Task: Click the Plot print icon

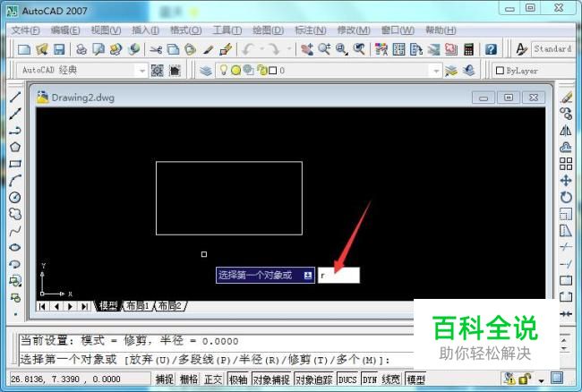Action: [x=81, y=49]
